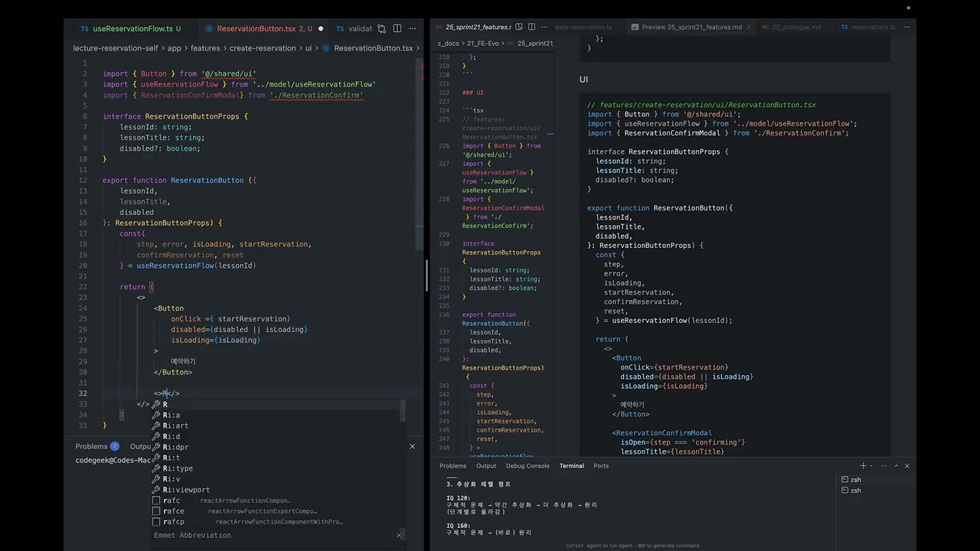
Task: Click lecture-reservation-self in breadcrumb
Action: [115, 48]
